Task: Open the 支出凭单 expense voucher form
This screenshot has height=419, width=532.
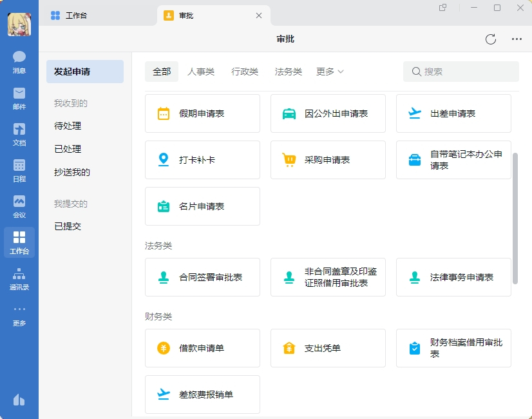Action: [x=328, y=348]
